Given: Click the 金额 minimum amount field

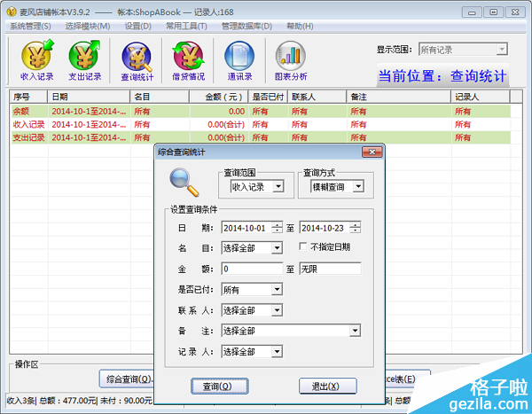Looking at the screenshot, I should tap(251, 269).
